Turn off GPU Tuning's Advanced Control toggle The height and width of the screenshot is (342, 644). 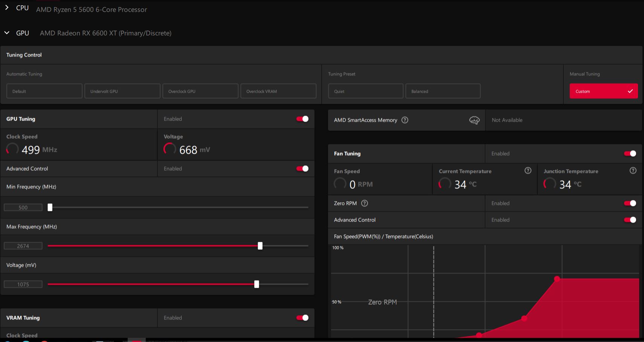302,169
